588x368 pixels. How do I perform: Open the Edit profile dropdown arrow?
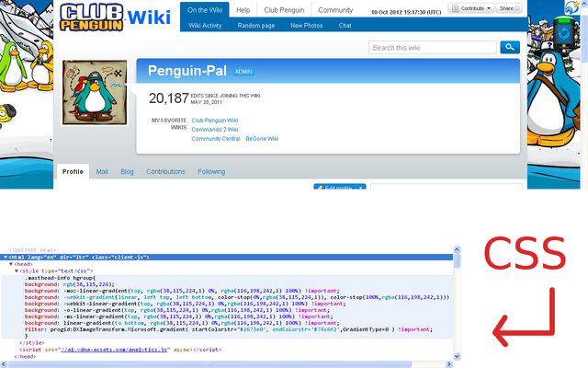click(x=360, y=187)
